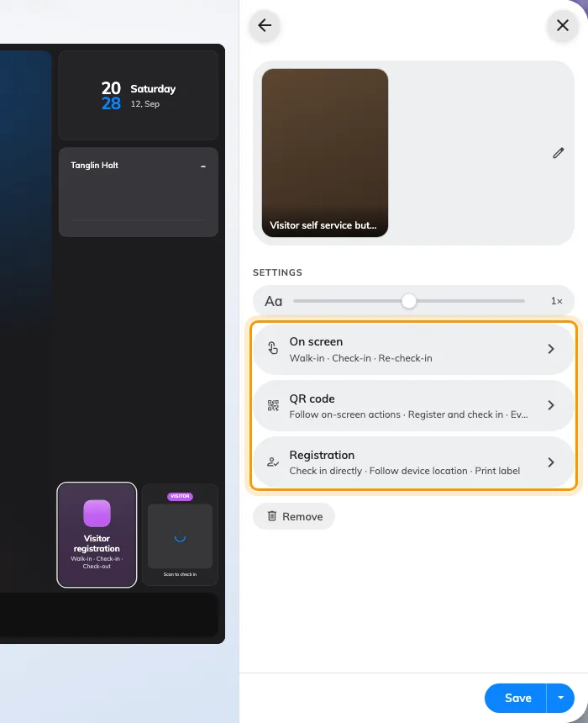Select the Visitor self service button thumbnail
Image resolution: width=588 pixels, height=723 pixels.
[325, 153]
